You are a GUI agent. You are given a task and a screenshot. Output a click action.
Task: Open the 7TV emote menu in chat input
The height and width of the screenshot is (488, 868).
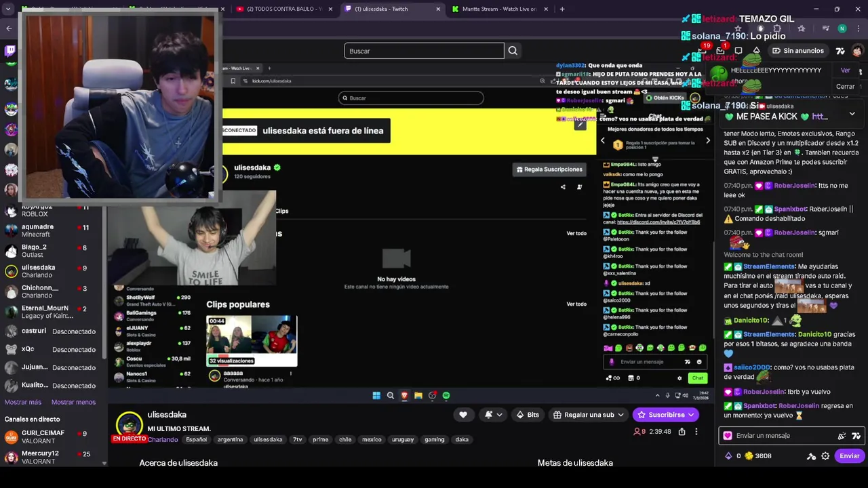(856, 436)
